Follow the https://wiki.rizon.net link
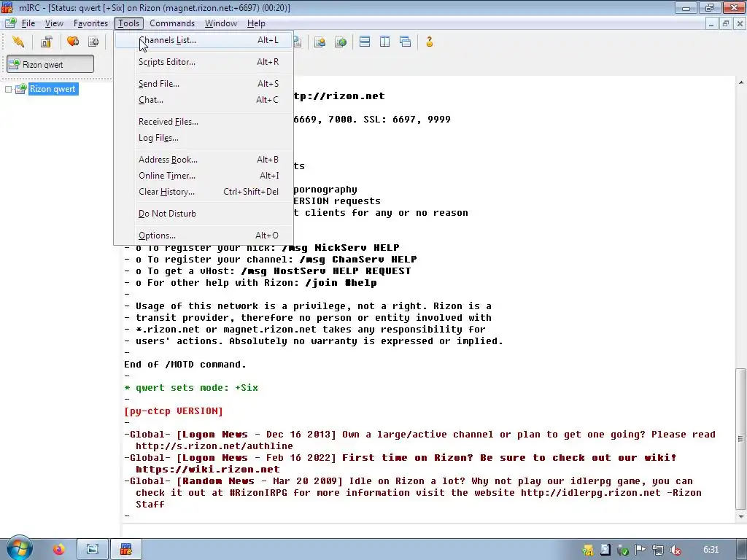 [x=208, y=470]
